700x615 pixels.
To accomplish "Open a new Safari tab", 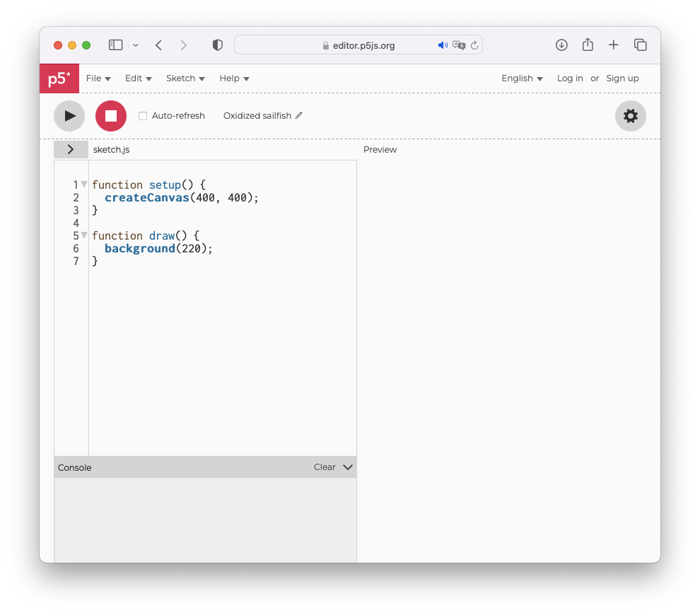I will 614,45.
